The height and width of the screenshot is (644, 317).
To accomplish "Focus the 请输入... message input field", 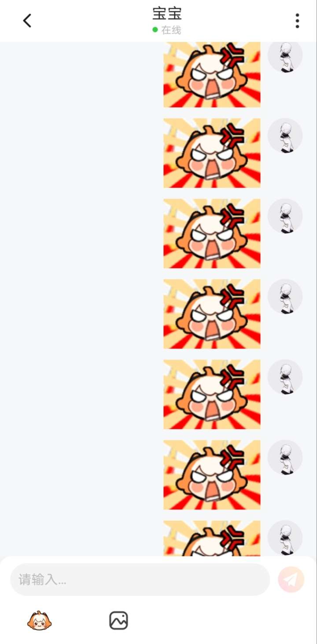I will tap(140, 579).
